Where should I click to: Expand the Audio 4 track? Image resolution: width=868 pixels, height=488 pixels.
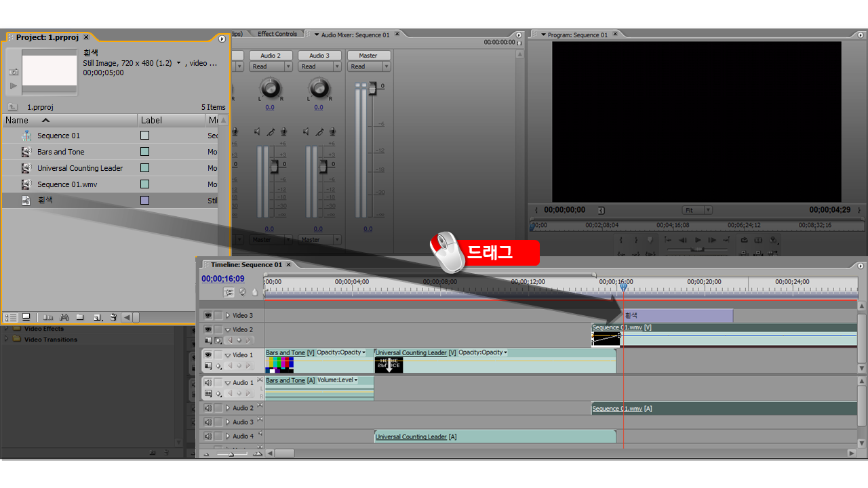[228, 436]
